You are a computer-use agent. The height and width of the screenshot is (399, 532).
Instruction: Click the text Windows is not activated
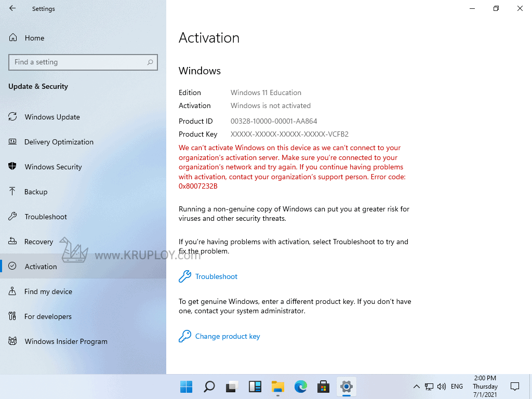(x=270, y=105)
